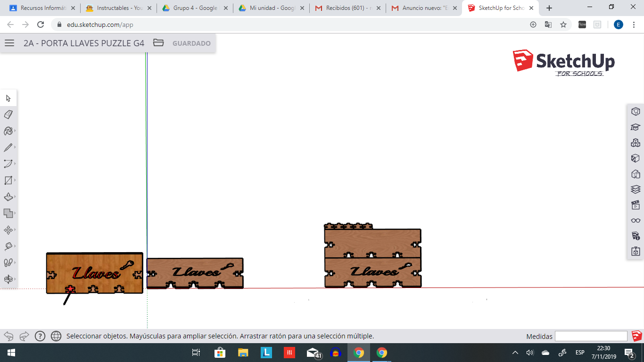
Task: Expand the Move tool flyout arrow
Action: pyautogui.click(x=15, y=230)
